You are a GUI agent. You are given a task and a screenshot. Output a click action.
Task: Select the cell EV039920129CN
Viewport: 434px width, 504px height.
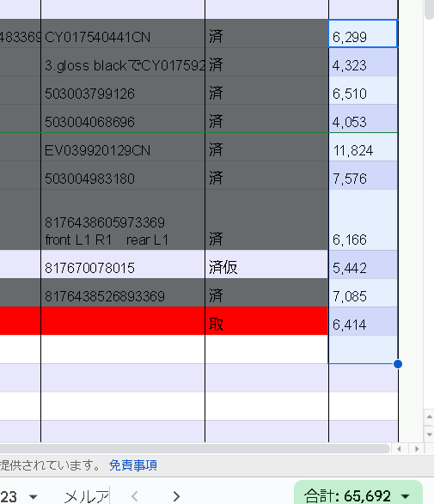123,147
